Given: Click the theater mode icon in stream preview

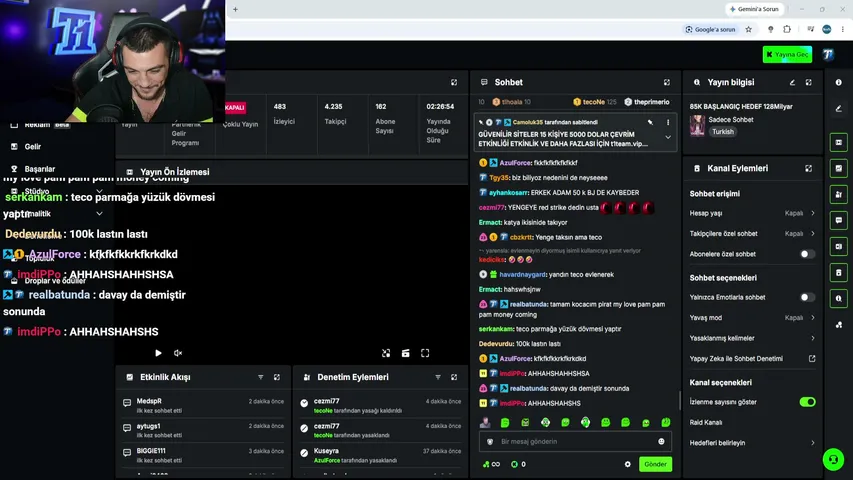Looking at the screenshot, I should (405, 353).
